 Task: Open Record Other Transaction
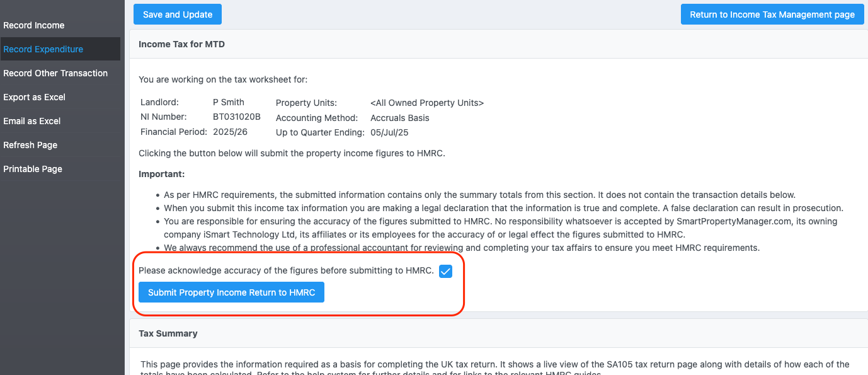click(x=55, y=73)
